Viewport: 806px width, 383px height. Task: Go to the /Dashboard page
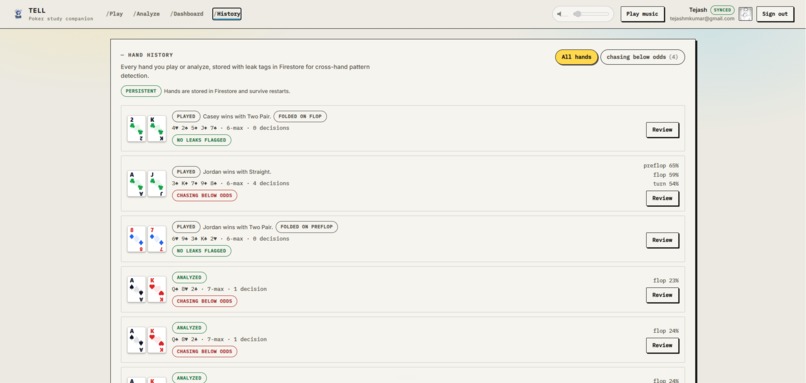[187, 14]
